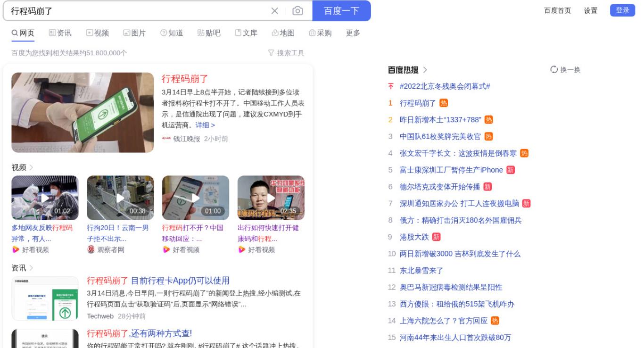
Task: Open 奥巴马新冠病毒检测结果呈阳性
Action: 451,287
